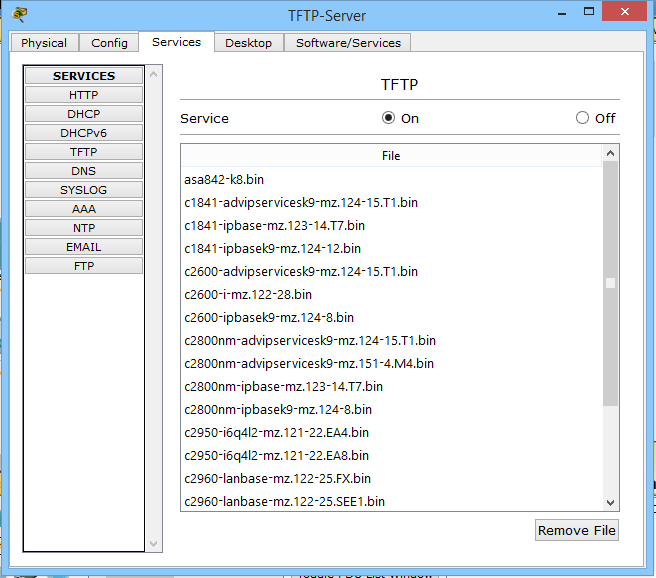Click the file list scrollbar thumb
The image size is (656, 578).
[x=610, y=283]
